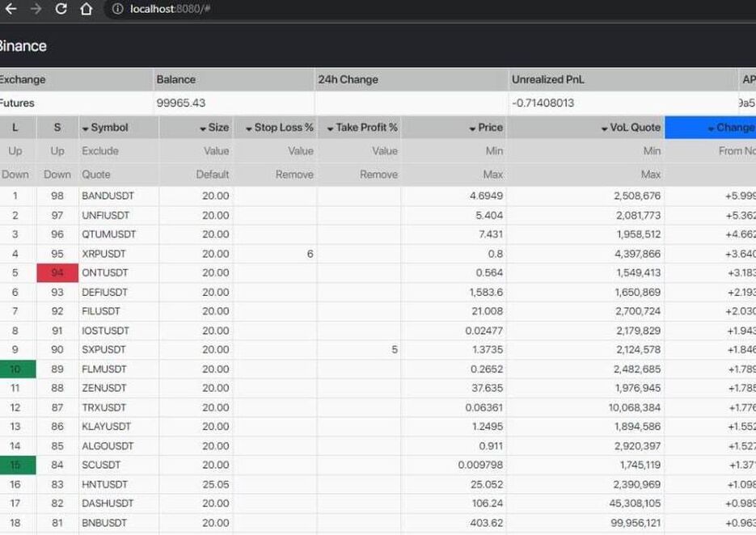This screenshot has height=535, width=756.
Task: Click Remove under Stop Loss %
Action: [x=294, y=174]
